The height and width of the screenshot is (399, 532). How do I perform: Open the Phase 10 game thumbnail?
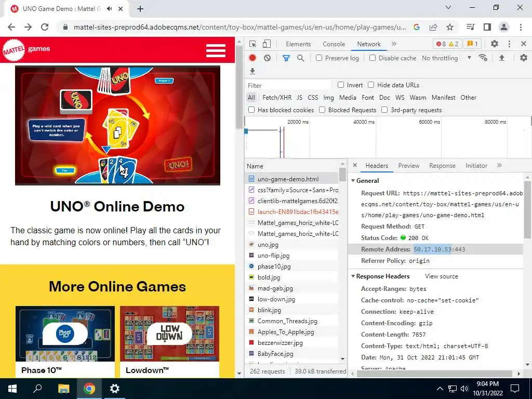(x=65, y=334)
